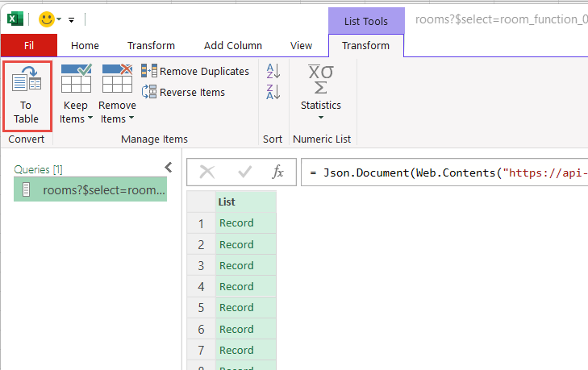
Task: Open the View ribbon tab
Action: 301,46
